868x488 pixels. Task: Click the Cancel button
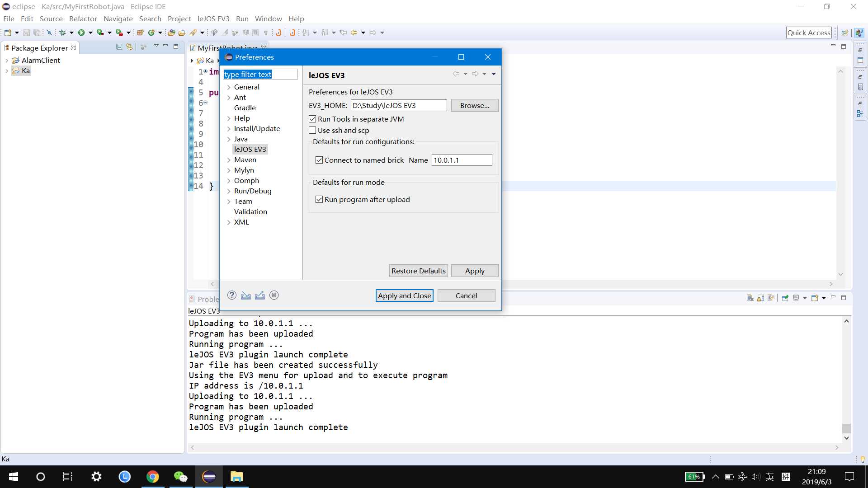point(466,296)
